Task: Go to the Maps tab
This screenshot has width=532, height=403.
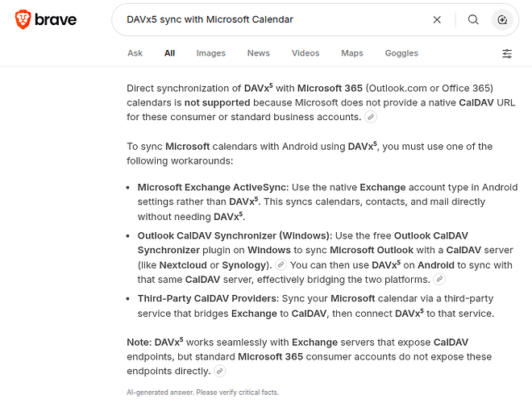Action: pos(352,53)
